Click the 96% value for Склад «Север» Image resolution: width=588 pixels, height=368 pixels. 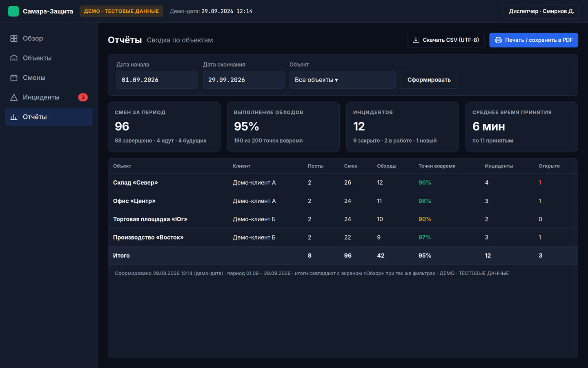[x=425, y=183]
